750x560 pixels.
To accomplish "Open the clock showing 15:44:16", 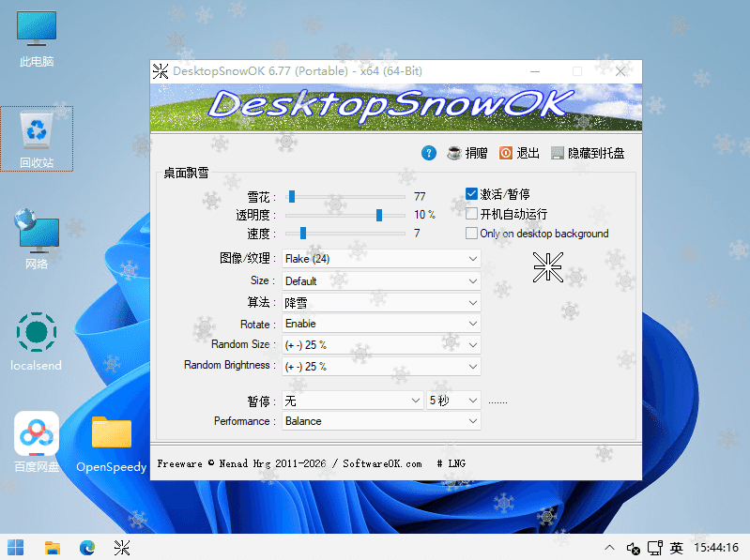I will click(x=716, y=548).
